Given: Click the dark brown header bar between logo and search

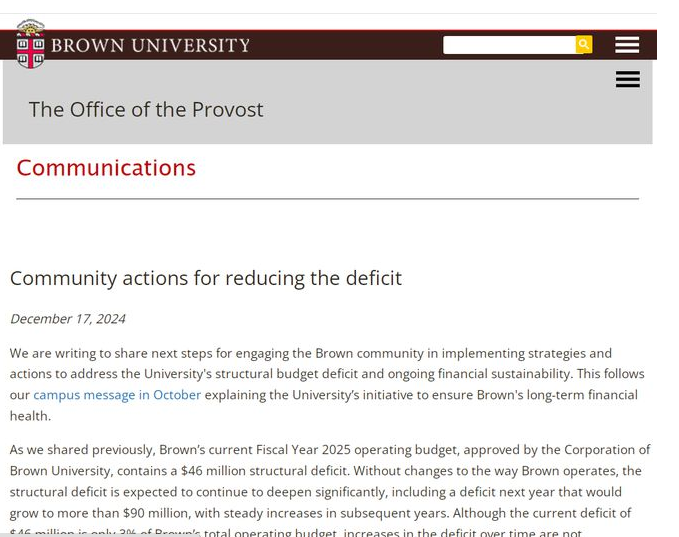Looking at the screenshot, I should click(x=346, y=45).
